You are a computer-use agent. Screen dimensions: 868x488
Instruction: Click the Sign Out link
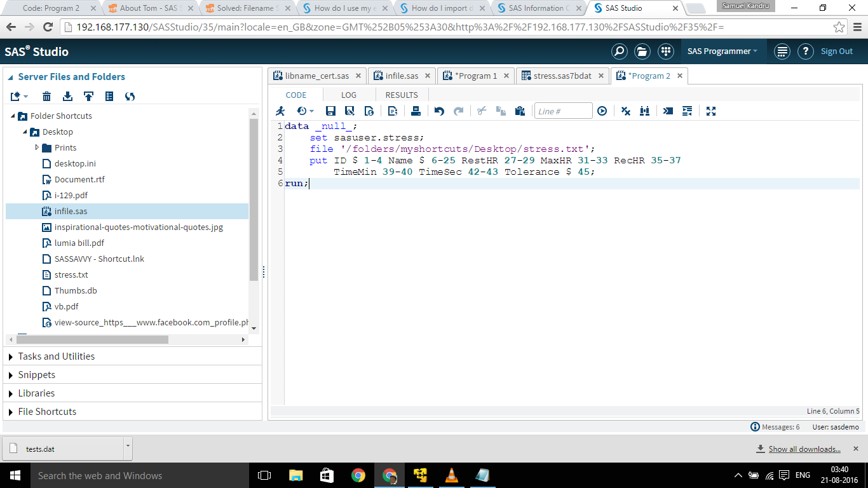(837, 51)
